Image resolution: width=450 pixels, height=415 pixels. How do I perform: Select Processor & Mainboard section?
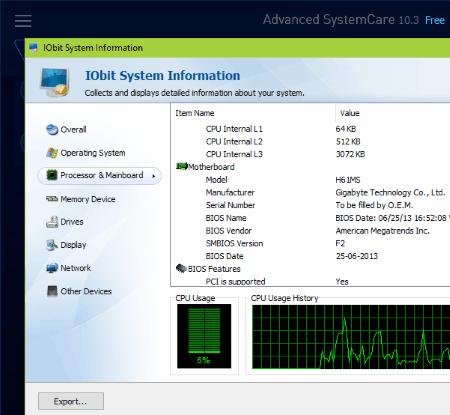click(99, 176)
